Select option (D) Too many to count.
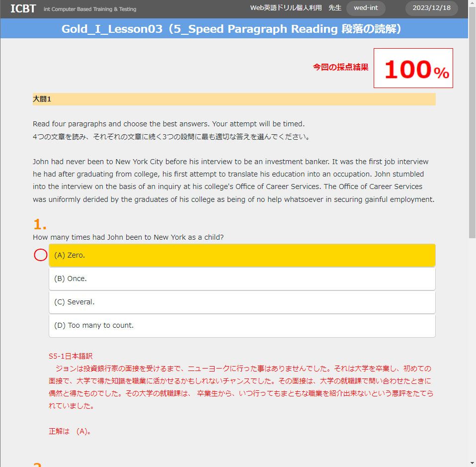Image resolution: width=476 pixels, height=467 pixels. [242, 325]
